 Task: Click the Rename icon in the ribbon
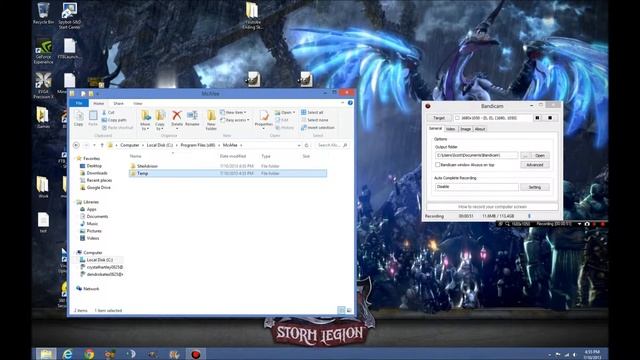click(x=192, y=118)
